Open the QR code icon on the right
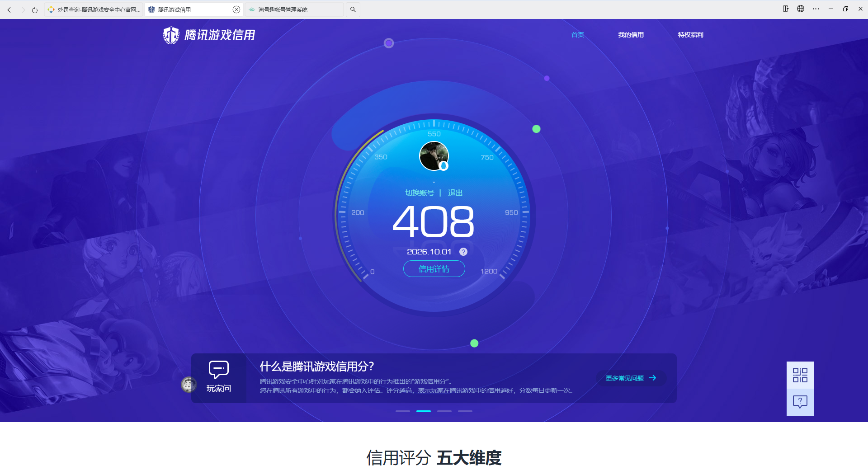The width and height of the screenshot is (868, 470). 800,375
